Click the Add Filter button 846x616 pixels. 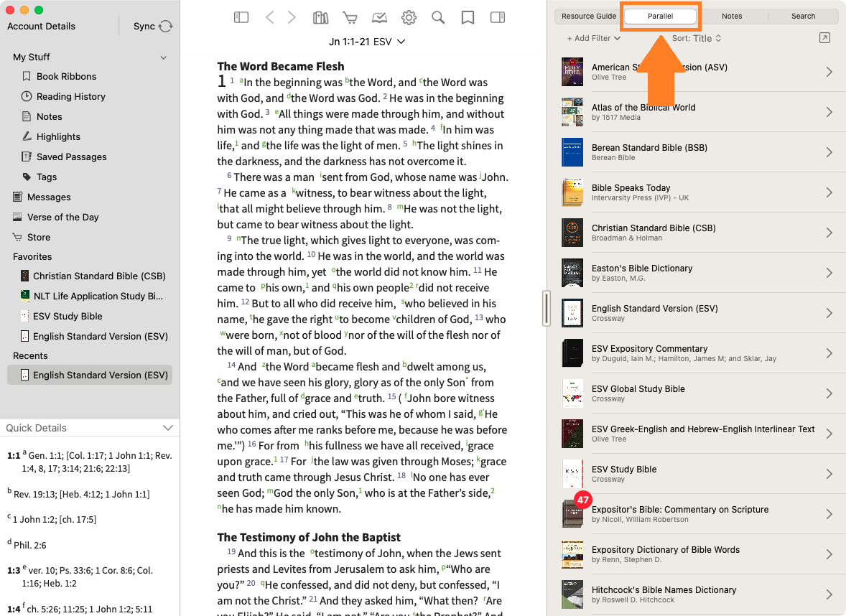[594, 38]
